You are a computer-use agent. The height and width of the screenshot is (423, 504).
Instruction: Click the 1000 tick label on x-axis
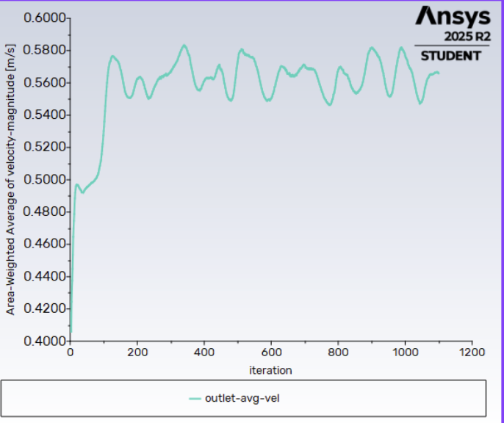pos(405,352)
